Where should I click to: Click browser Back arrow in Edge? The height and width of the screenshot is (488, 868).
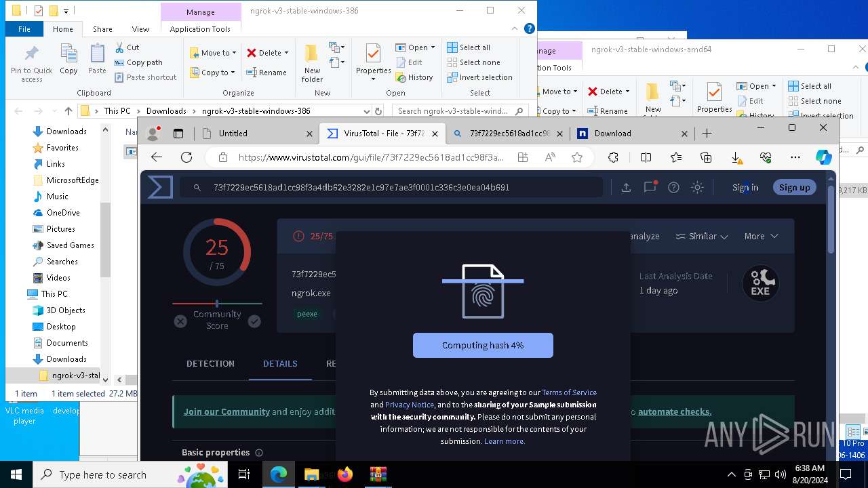pos(157,157)
